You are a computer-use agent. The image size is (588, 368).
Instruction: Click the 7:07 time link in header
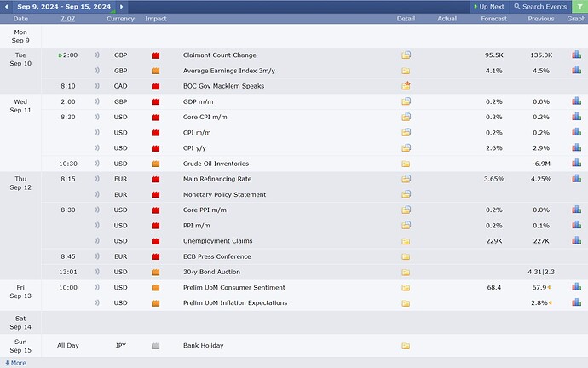pyautogui.click(x=67, y=18)
